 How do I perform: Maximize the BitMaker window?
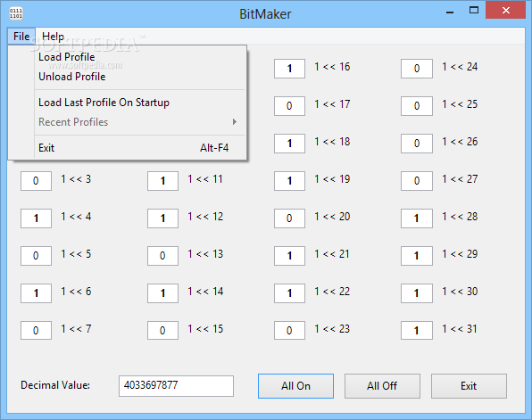(474, 11)
